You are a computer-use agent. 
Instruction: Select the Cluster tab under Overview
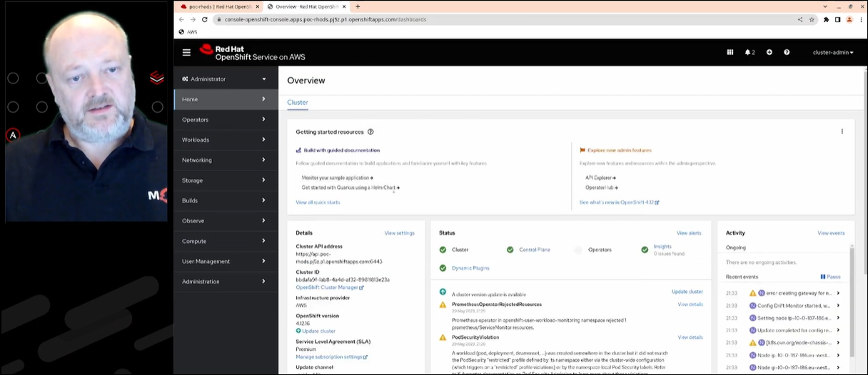tap(298, 103)
